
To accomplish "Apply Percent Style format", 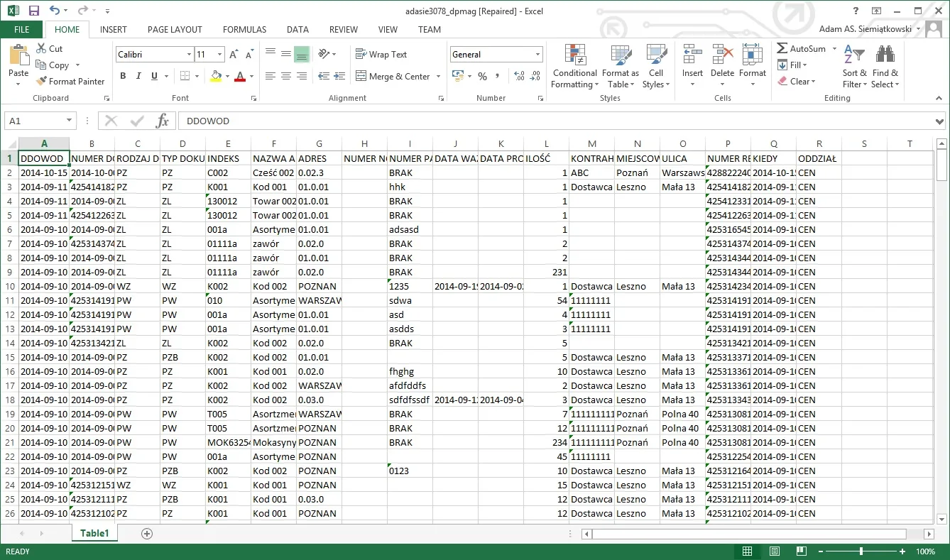I will pos(483,76).
